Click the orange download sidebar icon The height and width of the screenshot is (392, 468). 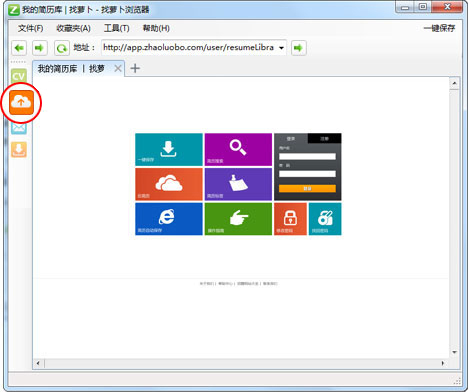[19, 149]
